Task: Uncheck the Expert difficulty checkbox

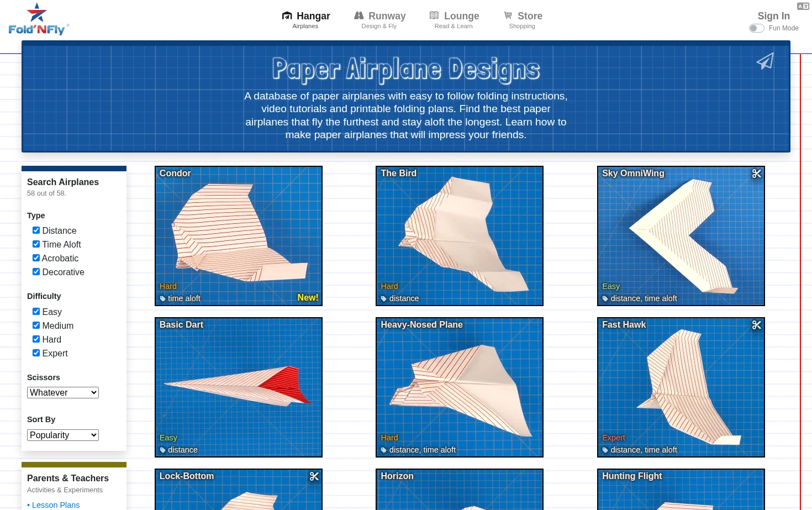Action: 36,353
